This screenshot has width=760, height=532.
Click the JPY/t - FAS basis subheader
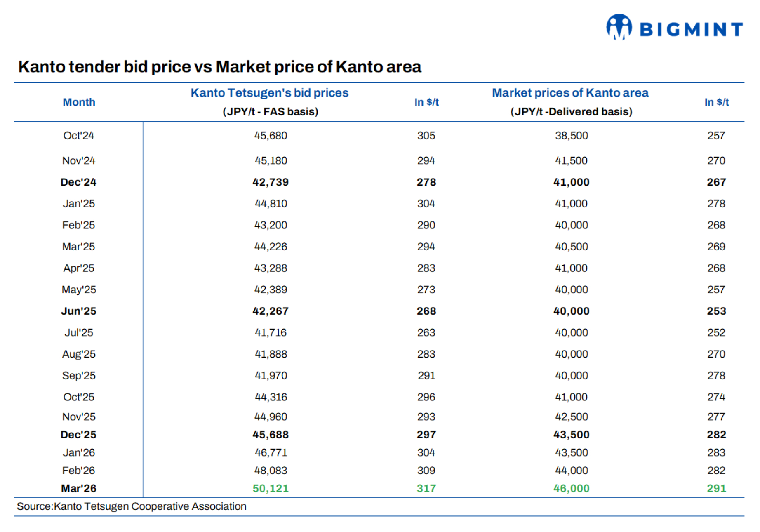[271, 112]
